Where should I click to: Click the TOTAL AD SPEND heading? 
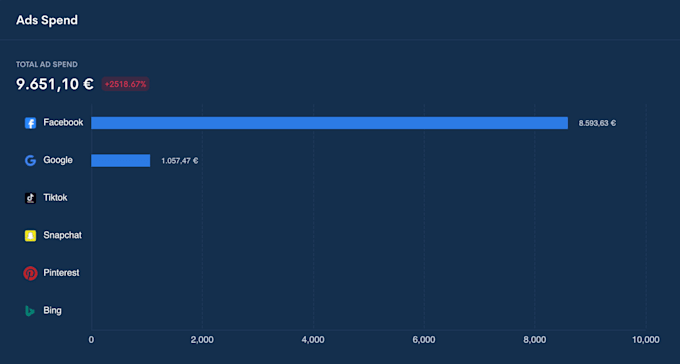(47, 65)
